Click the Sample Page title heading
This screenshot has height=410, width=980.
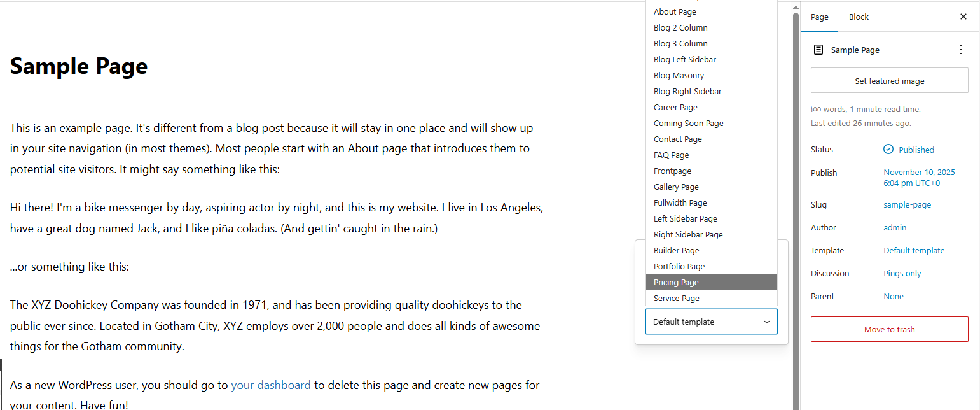(x=79, y=66)
